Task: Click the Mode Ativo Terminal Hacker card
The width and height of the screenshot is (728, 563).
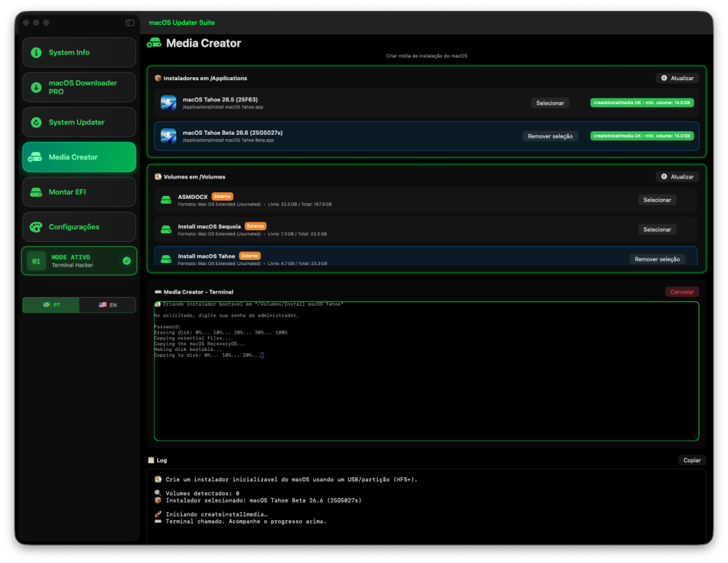Action: click(79, 261)
